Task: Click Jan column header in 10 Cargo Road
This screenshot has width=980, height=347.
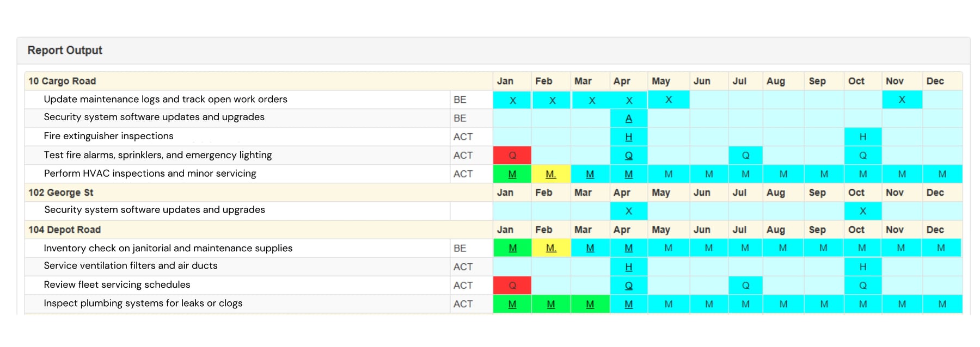Action: (x=505, y=81)
